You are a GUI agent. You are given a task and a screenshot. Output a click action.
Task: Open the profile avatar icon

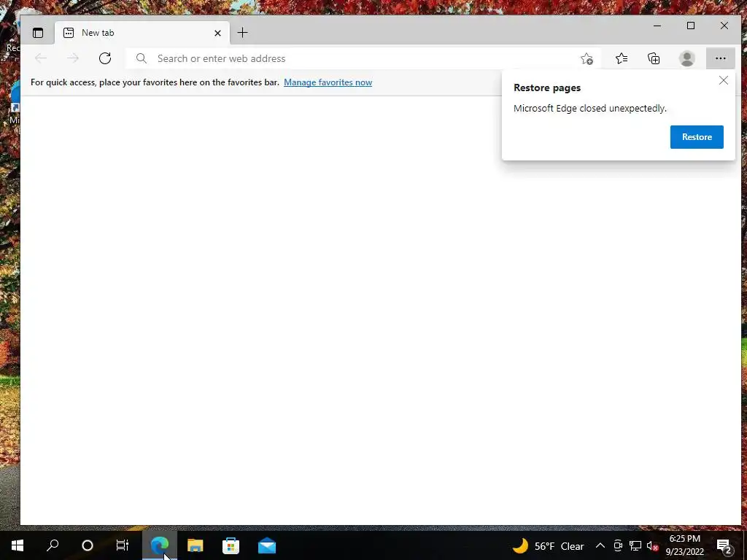pos(686,58)
